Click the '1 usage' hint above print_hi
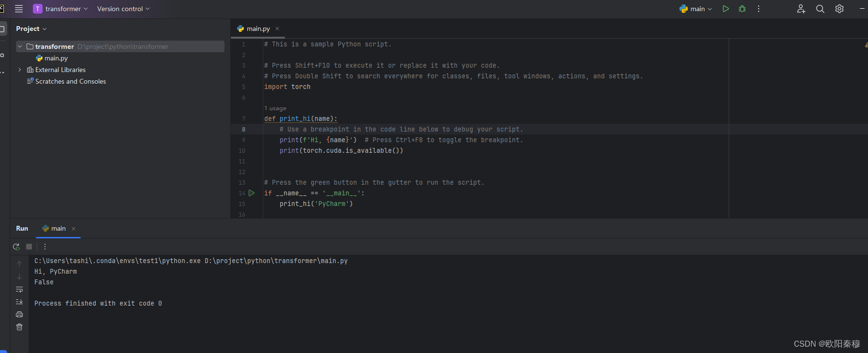The width and height of the screenshot is (868, 353). coord(275,108)
